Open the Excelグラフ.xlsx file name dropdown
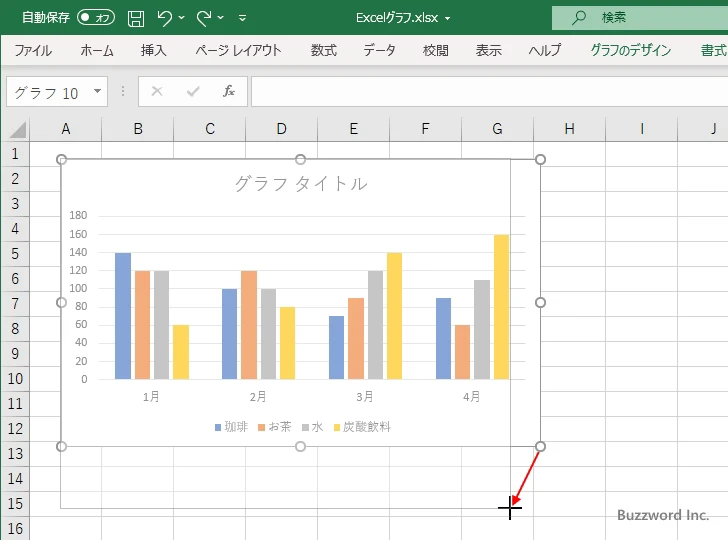The height and width of the screenshot is (540, 728). [448, 19]
